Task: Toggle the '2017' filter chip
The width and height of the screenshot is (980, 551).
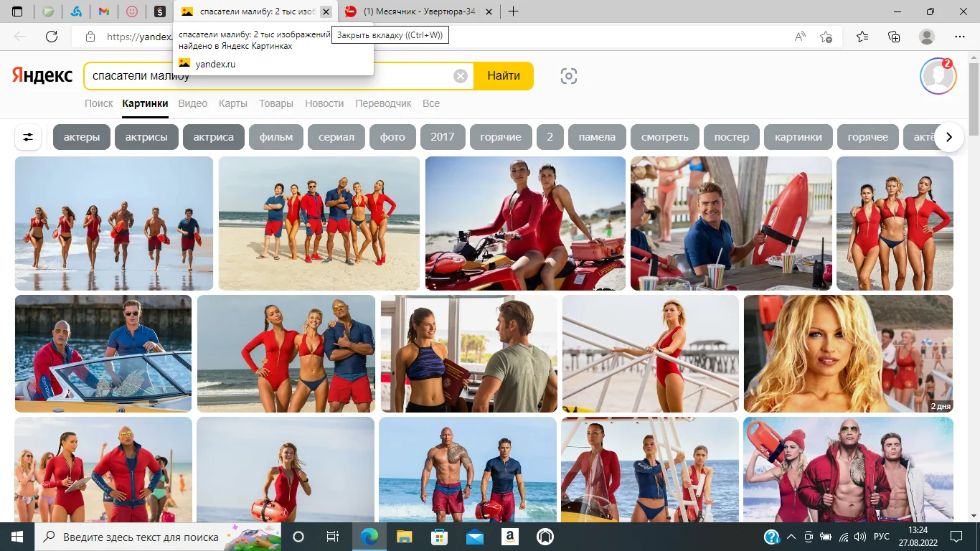Action: [x=443, y=136]
